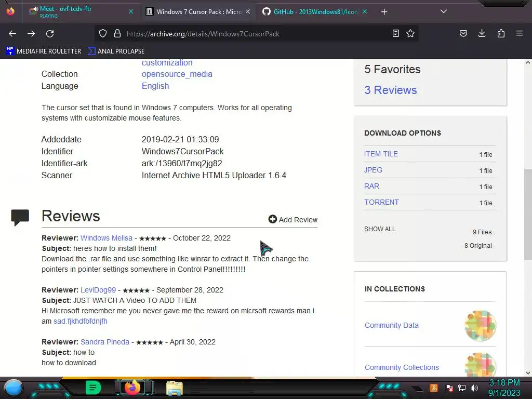Viewport: 532px width, 399px height.
Task: Open the Windows Start orb
Action: coord(14,388)
